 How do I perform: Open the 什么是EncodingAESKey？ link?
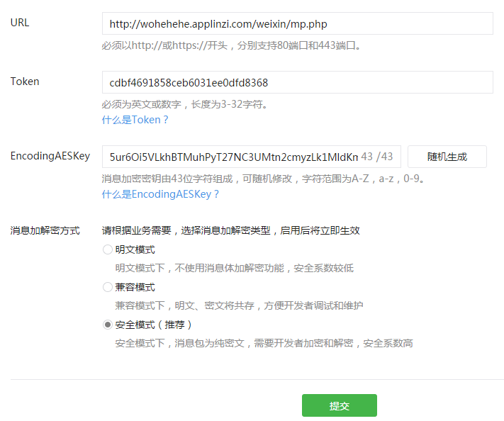pos(160,194)
